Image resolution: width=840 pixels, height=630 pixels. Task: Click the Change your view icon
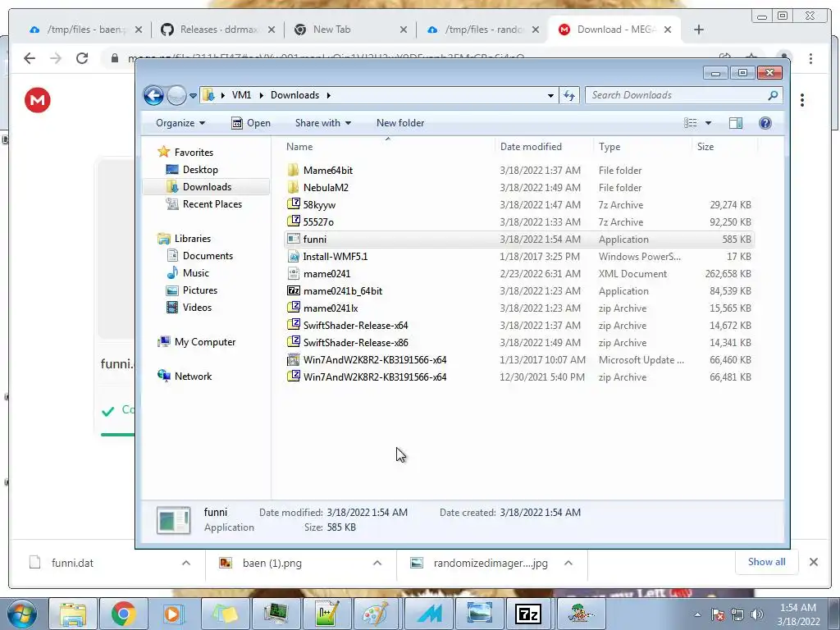point(691,123)
